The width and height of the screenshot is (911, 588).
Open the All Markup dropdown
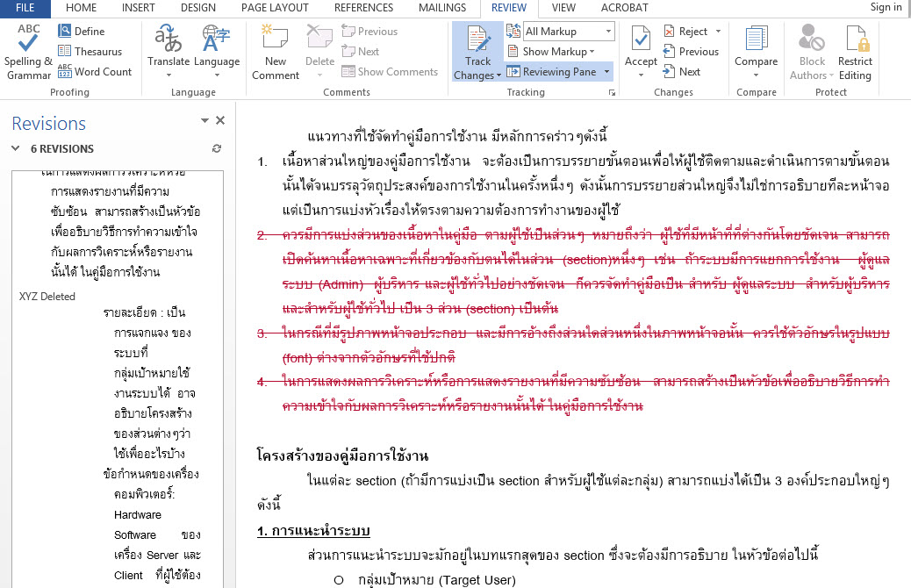(569, 32)
